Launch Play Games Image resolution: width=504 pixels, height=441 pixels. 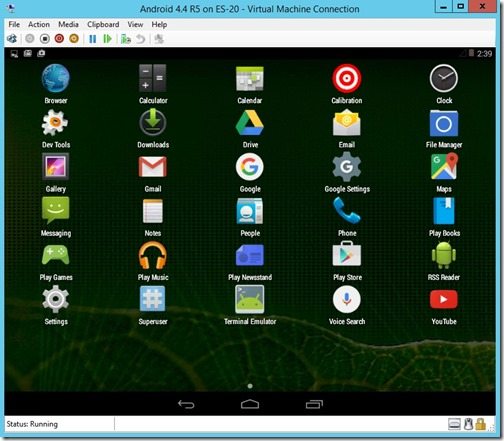tap(56, 255)
